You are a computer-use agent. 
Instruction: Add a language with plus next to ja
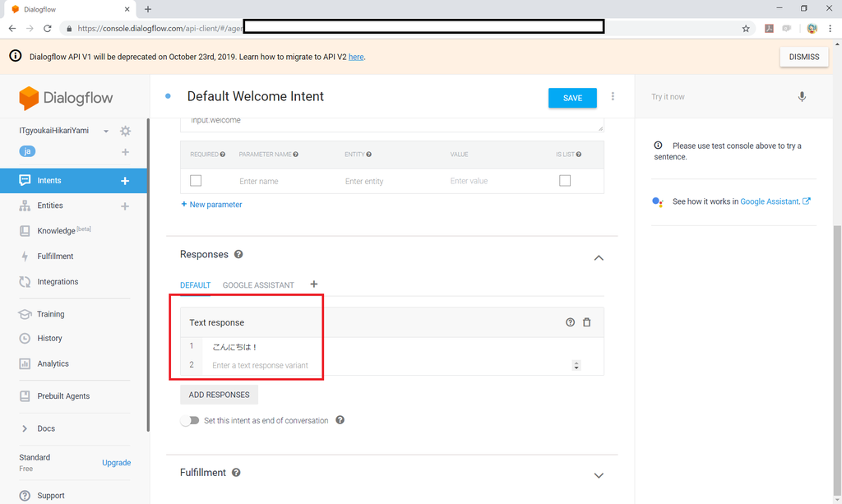tap(125, 152)
